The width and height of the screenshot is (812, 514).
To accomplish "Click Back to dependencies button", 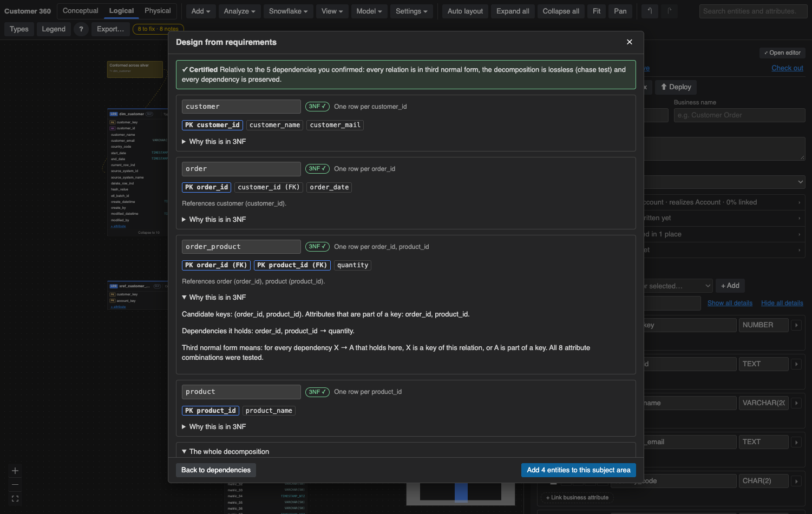I will [216, 470].
